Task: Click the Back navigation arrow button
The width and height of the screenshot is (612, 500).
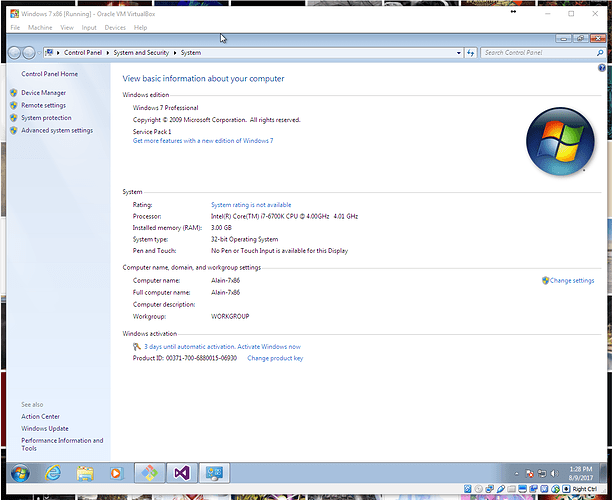Action: tap(14, 53)
